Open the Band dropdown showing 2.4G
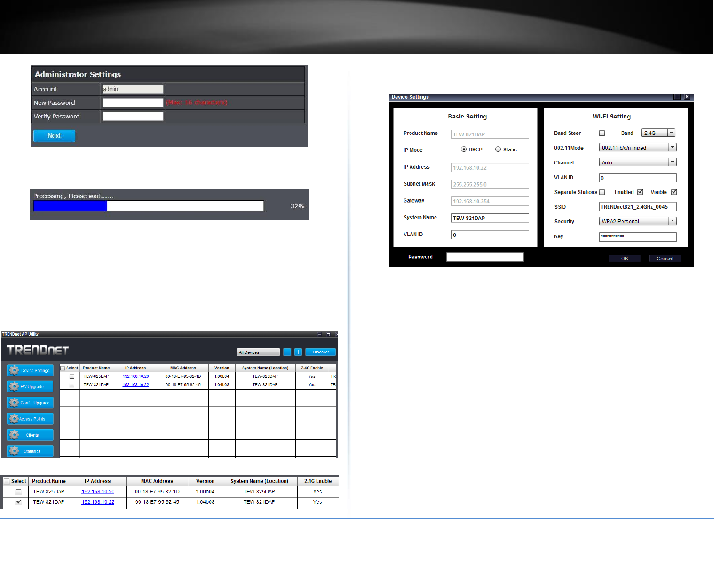The height and width of the screenshot is (564, 728). click(658, 133)
